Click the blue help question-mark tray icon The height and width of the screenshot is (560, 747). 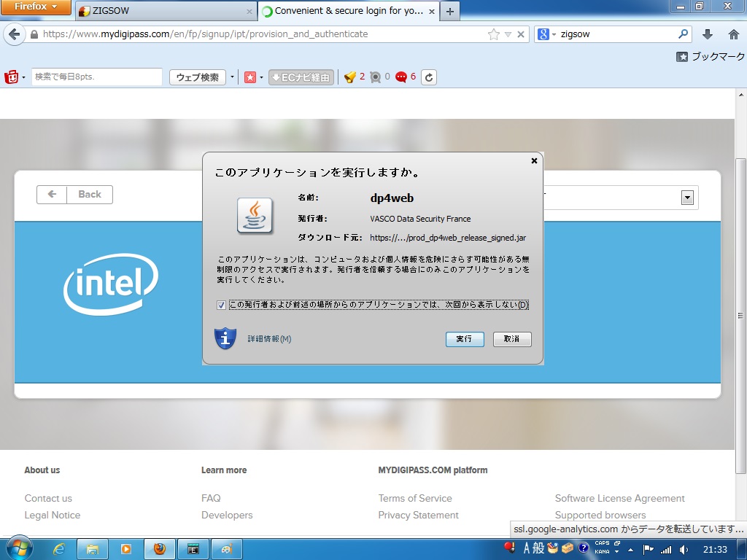[x=584, y=548]
